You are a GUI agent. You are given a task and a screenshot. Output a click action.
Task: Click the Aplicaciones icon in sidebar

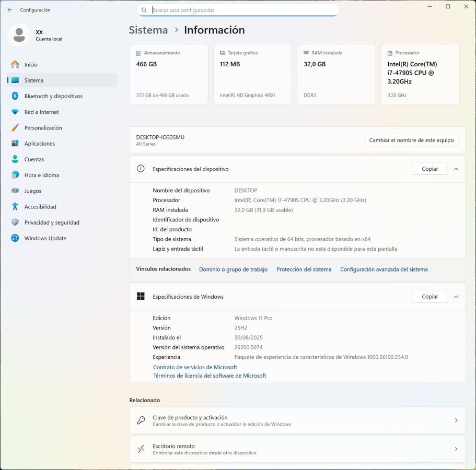15,144
